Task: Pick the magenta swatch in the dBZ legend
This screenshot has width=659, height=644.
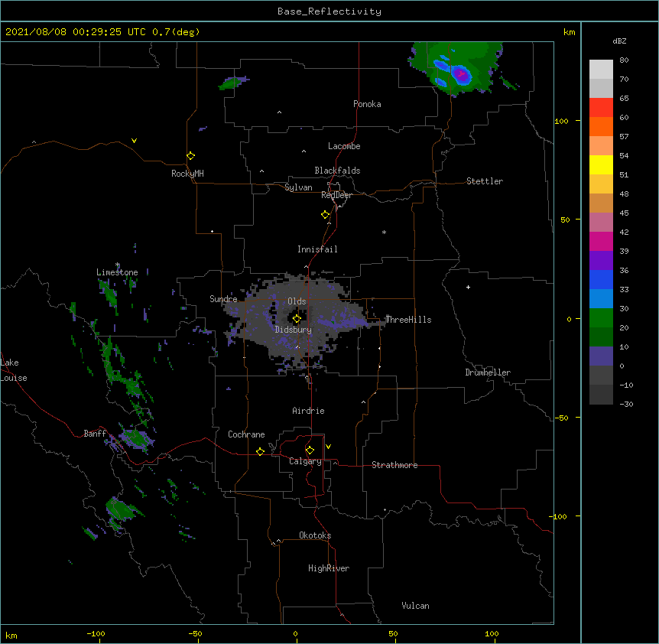Action: [601, 241]
